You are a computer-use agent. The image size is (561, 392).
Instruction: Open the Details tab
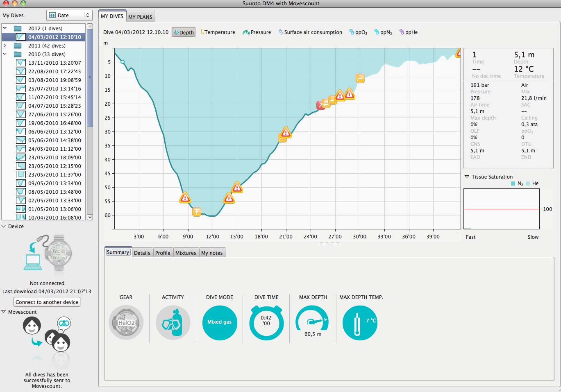142,253
